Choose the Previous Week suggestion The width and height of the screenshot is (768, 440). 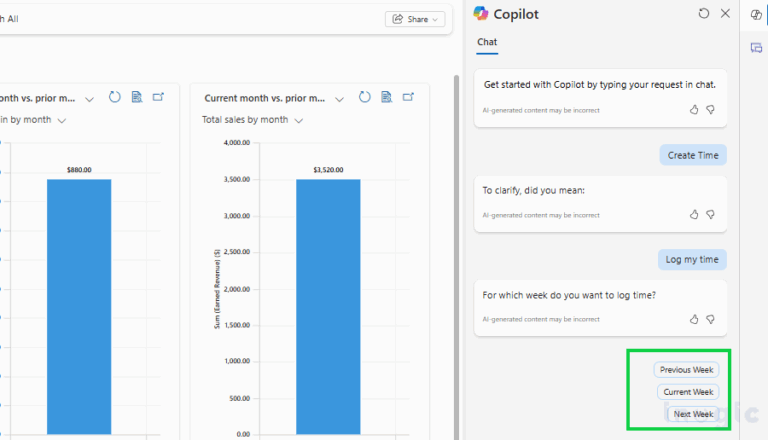click(x=686, y=370)
